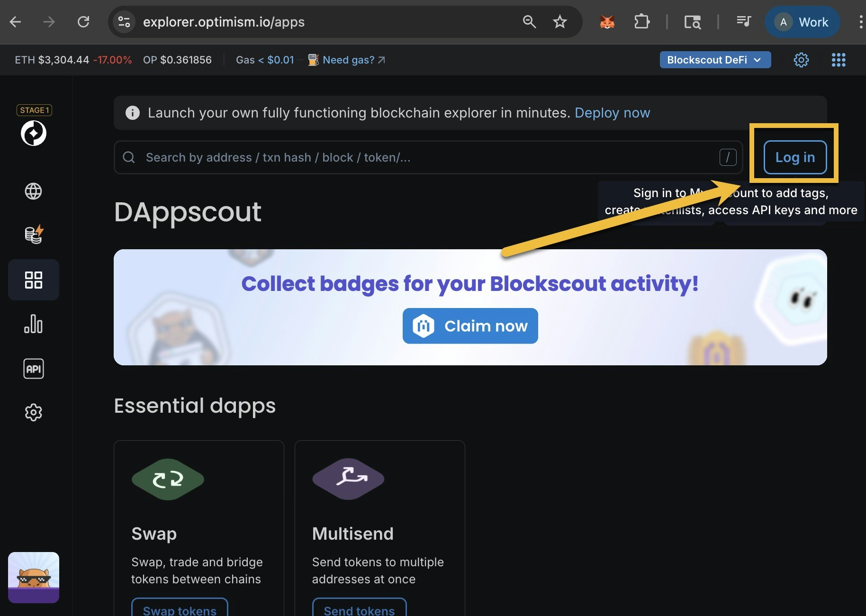Open the blockchain globe icon in sidebar
Viewport: 866px width, 616px height.
point(33,191)
